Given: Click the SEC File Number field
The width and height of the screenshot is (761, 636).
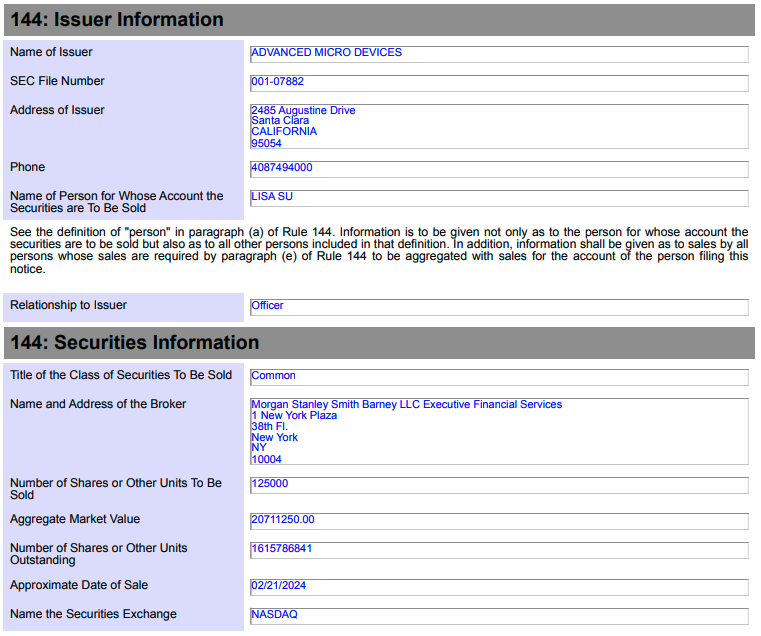Looking at the screenshot, I should point(499,84).
